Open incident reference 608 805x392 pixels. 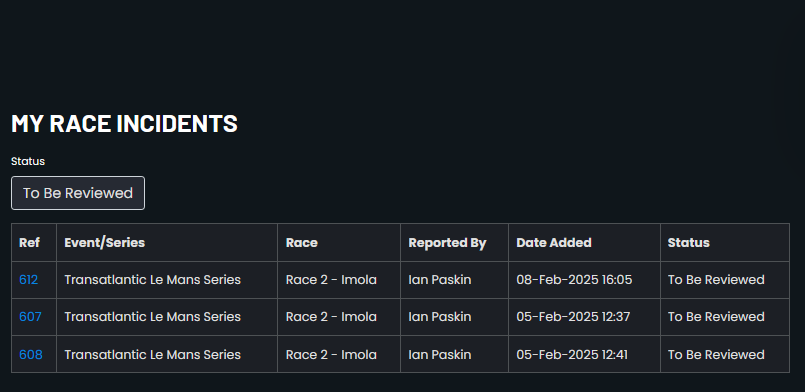[x=31, y=355]
